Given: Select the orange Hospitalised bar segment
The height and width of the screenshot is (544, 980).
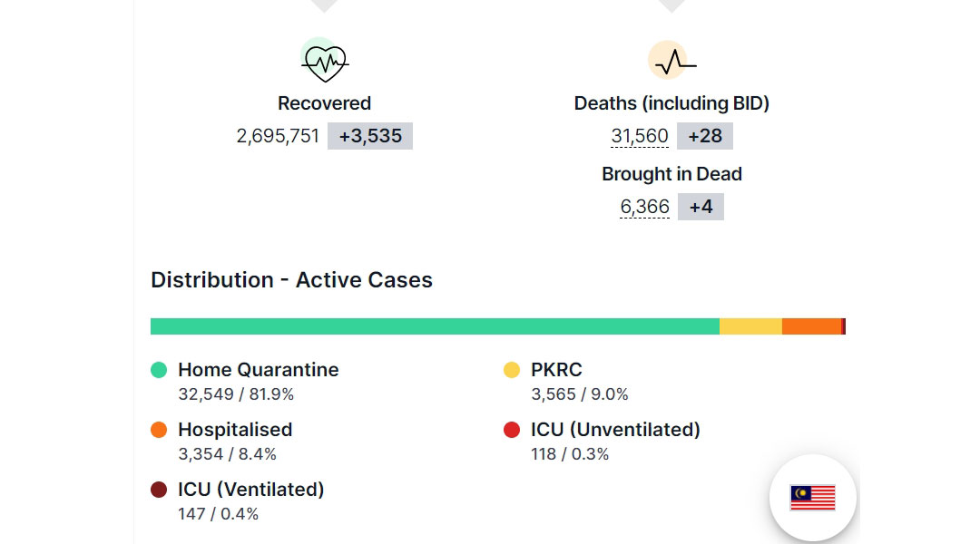Looking at the screenshot, I should coord(811,326).
